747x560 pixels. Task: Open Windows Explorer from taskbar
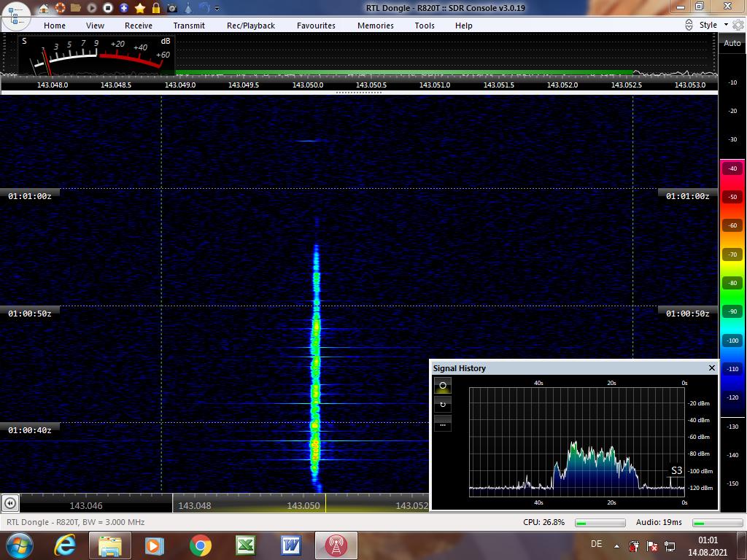coord(109,545)
